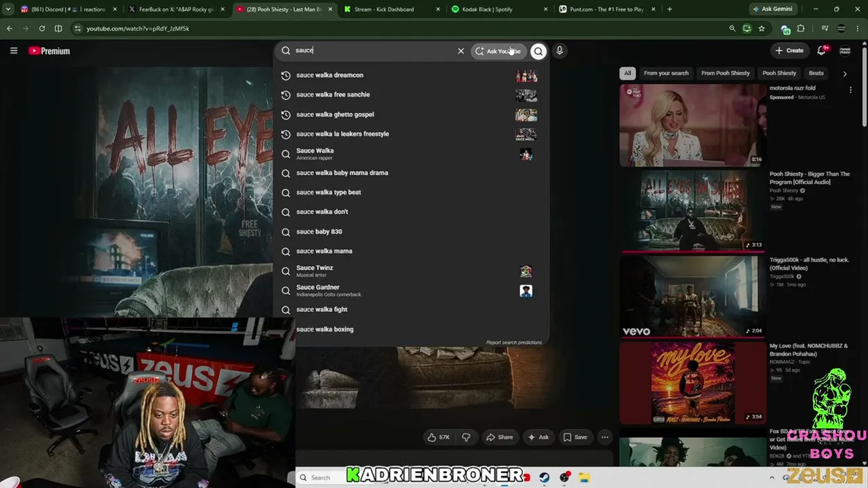Open more actions ellipsis below video
This screenshot has height=488, width=868.
[605, 437]
